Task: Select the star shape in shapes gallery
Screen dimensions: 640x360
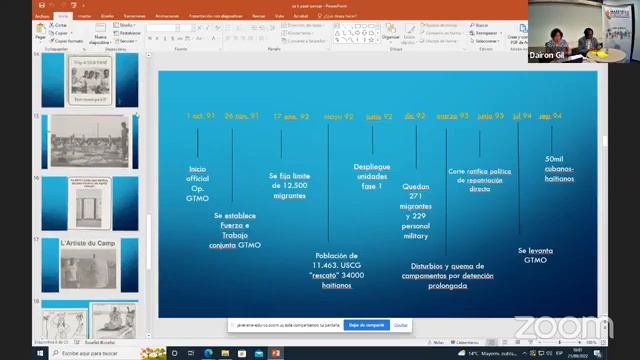Action: [x=371, y=40]
